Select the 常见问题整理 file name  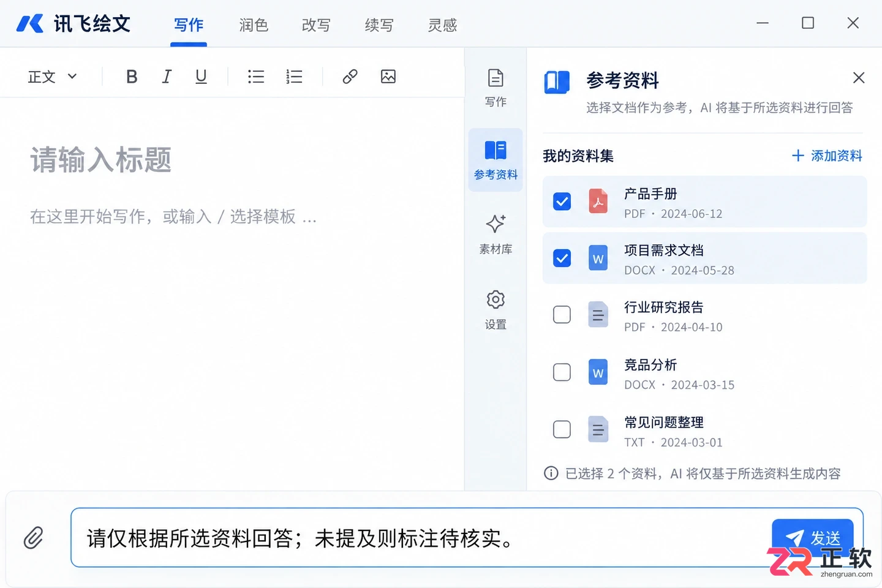[x=663, y=423]
